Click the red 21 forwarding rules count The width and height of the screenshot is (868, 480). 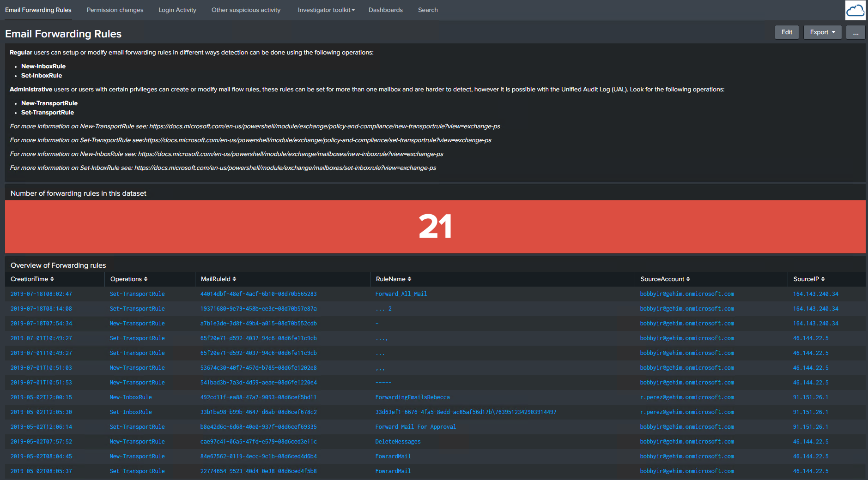coord(435,227)
